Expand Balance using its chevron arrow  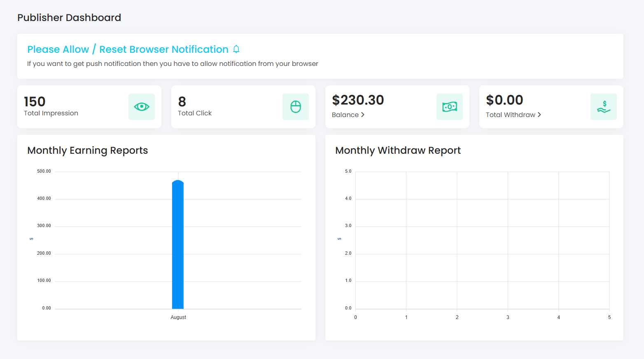coord(363,115)
